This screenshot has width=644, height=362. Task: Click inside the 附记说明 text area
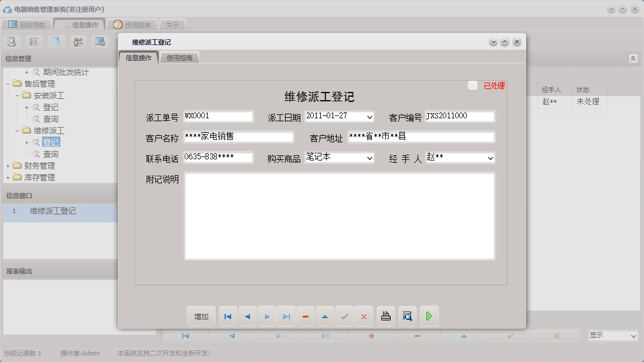click(339, 216)
